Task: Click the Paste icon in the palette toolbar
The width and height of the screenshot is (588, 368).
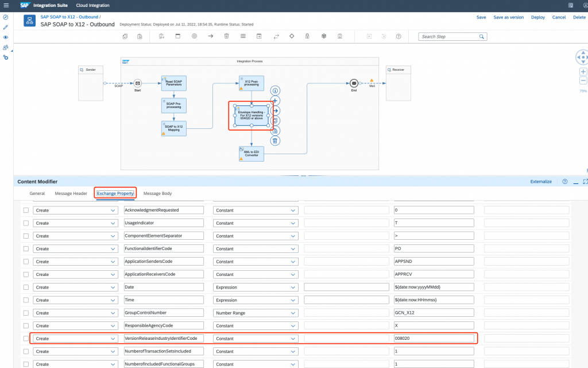Action: coord(140,36)
